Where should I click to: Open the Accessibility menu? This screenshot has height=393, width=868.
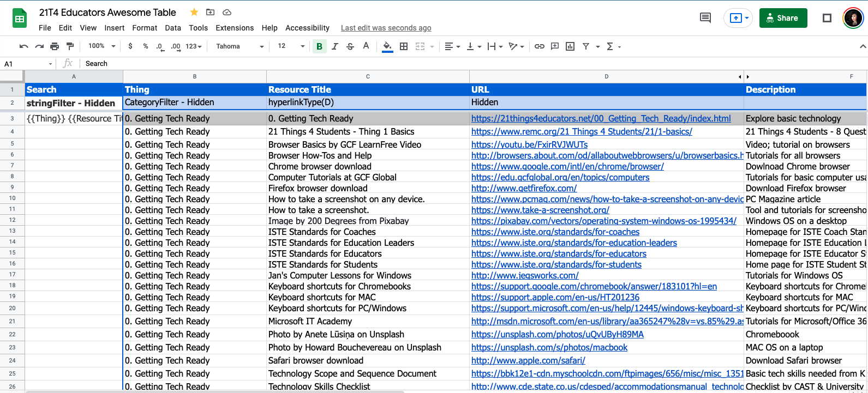[x=307, y=28]
